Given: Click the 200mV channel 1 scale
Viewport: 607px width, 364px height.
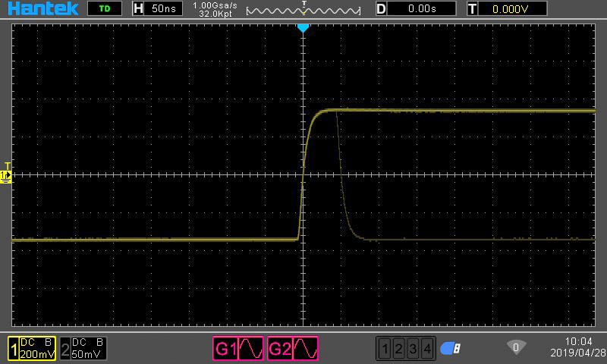Looking at the screenshot, I should tap(37, 354).
